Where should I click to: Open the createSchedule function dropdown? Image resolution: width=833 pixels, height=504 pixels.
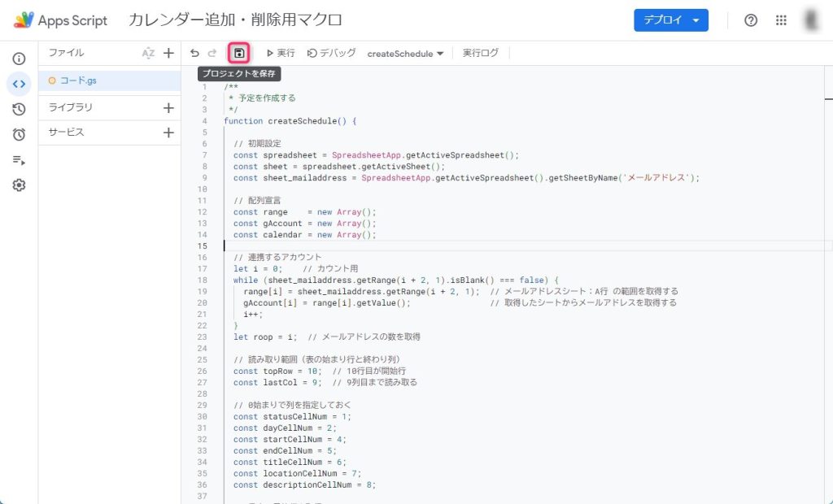tap(405, 54)
